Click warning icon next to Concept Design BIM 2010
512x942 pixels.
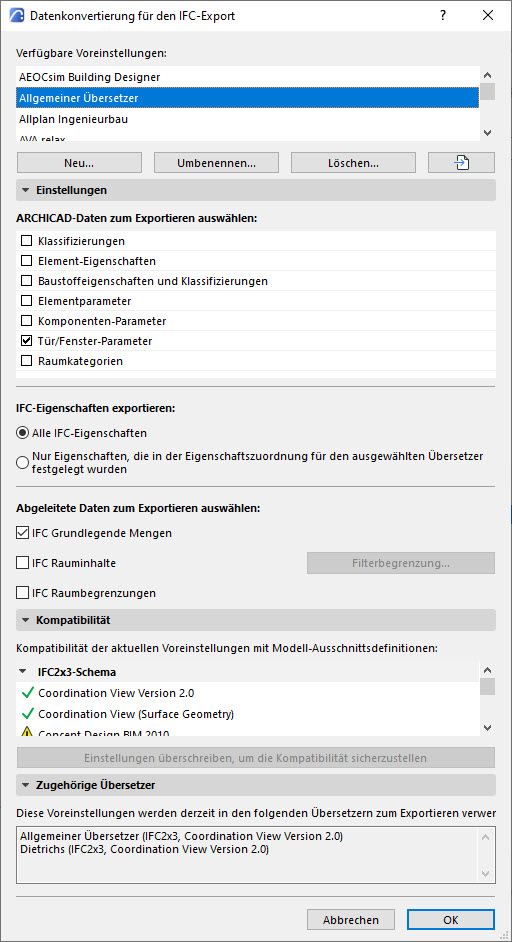pyautogui.click(x=28, y=733)
